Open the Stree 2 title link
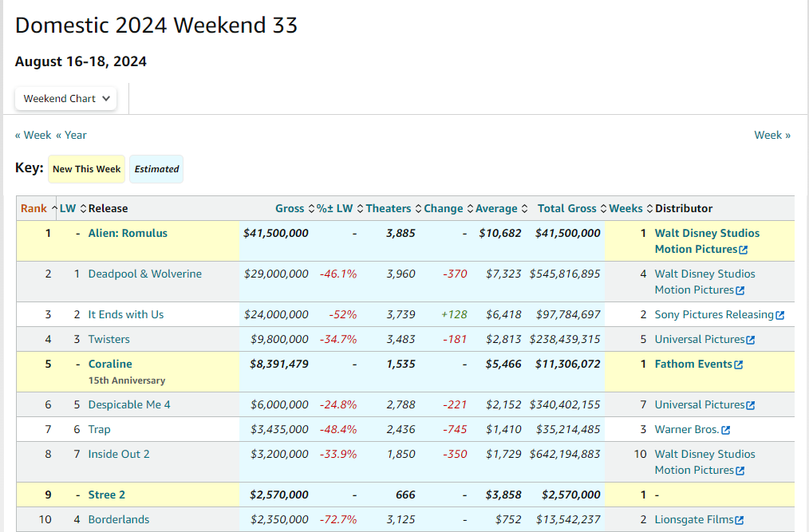Viewport: 809px width, 532px height. [106, 495]
